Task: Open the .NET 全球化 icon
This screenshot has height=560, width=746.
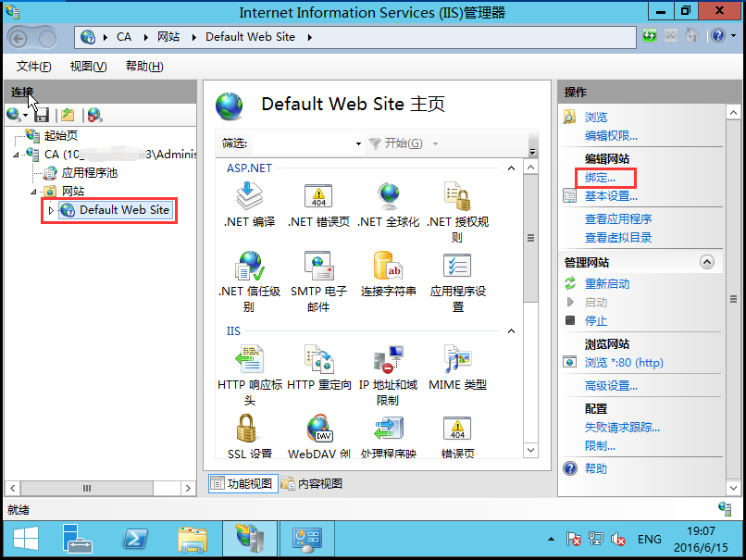Action: (x=388, y=196)
